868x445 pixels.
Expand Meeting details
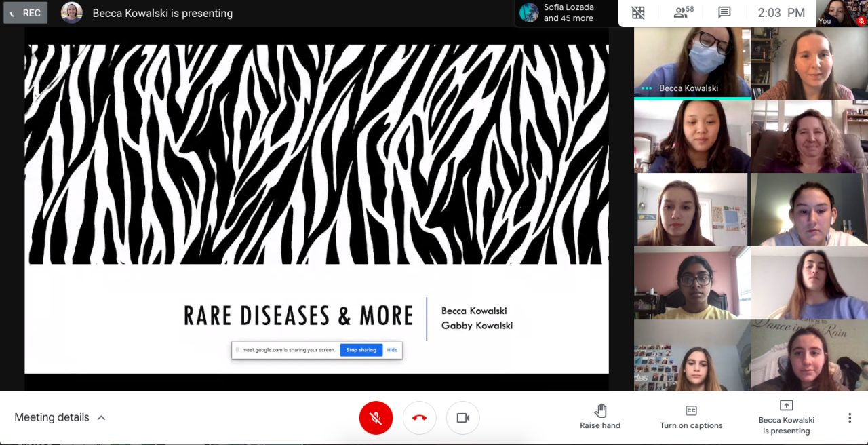[60, 417]
